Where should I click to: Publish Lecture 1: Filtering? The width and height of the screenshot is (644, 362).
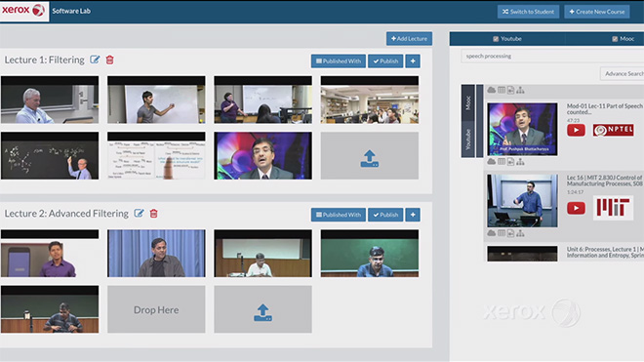tap(385, 61)
